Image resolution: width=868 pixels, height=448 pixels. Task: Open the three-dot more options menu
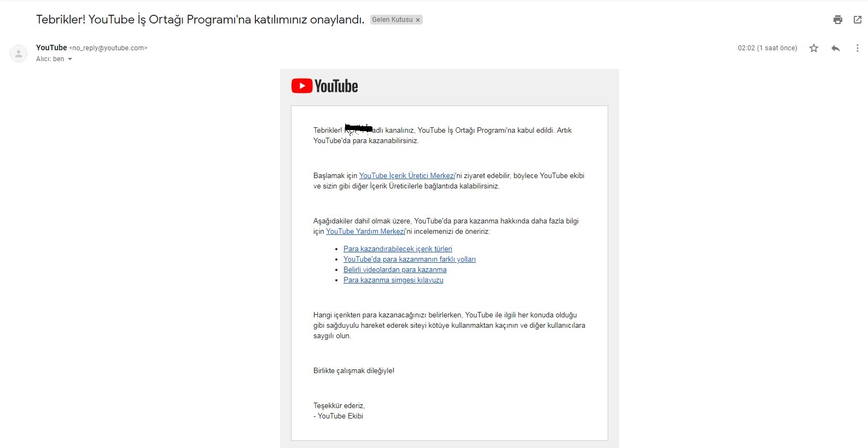point(857,48)
